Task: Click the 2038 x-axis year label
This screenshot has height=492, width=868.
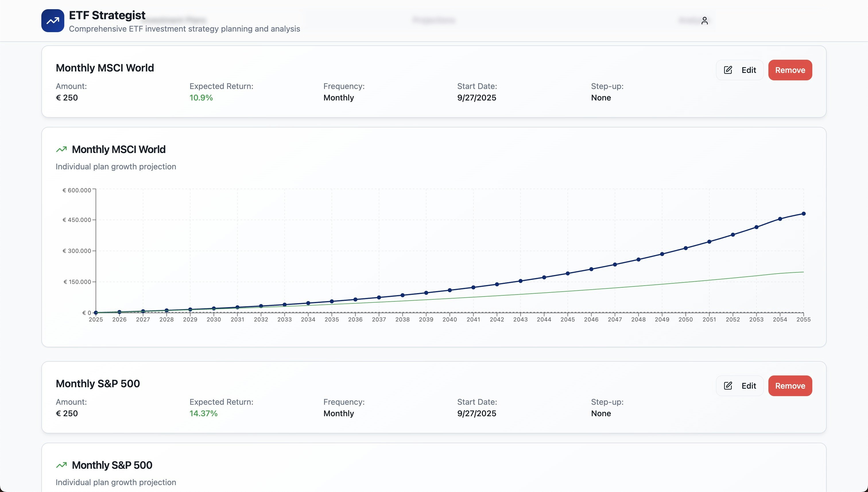Action: [x=402, y=319]
